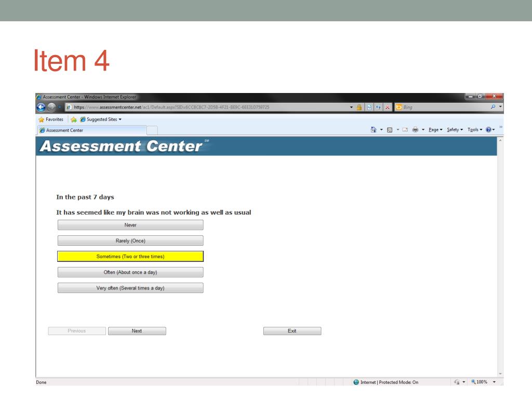Click the 100% zoom level button
532x399 pixels.
(x=479, y=382)
